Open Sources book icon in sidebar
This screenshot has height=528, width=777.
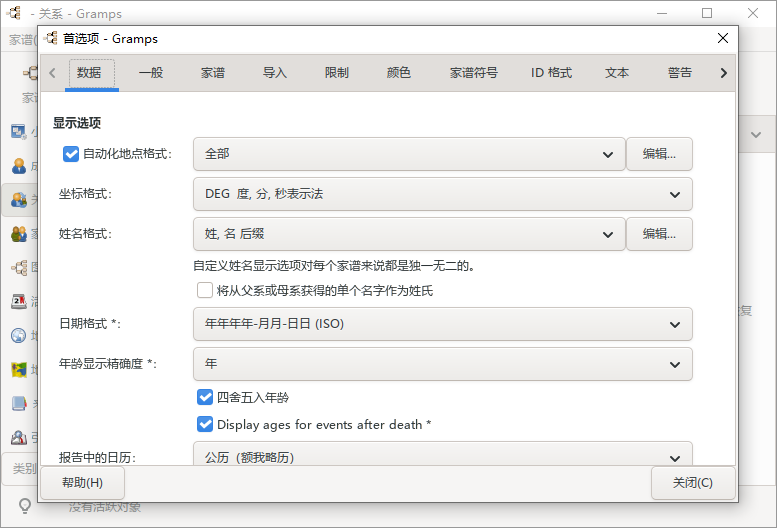pos(18,403)
